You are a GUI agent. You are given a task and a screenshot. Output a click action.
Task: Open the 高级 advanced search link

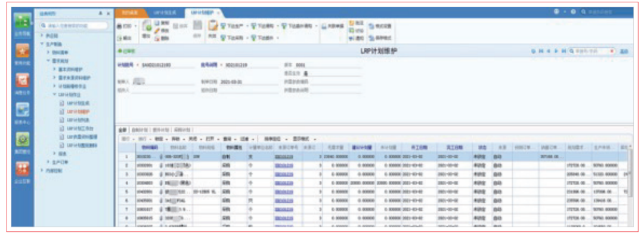point(624,52)
